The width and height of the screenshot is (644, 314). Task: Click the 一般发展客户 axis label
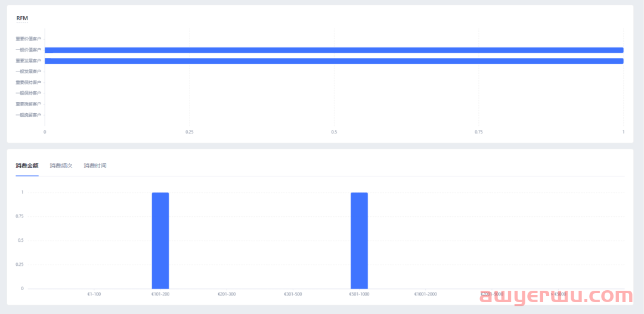[29, 71]
